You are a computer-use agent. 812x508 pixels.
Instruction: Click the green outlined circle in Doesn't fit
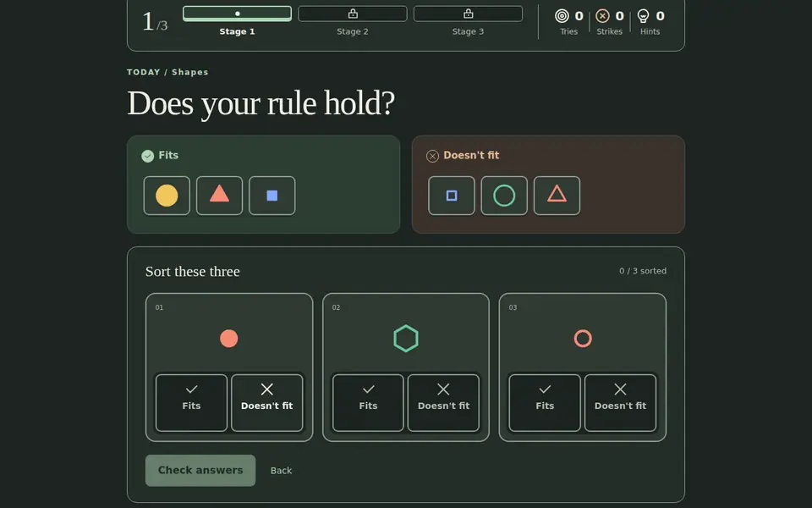click(504, 196)
